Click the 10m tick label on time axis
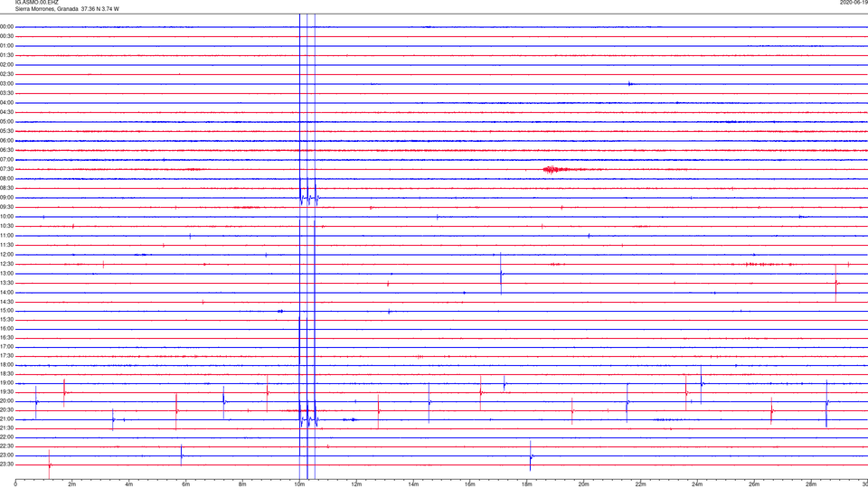This screenshot has height=488, width=868. [299, 484]
